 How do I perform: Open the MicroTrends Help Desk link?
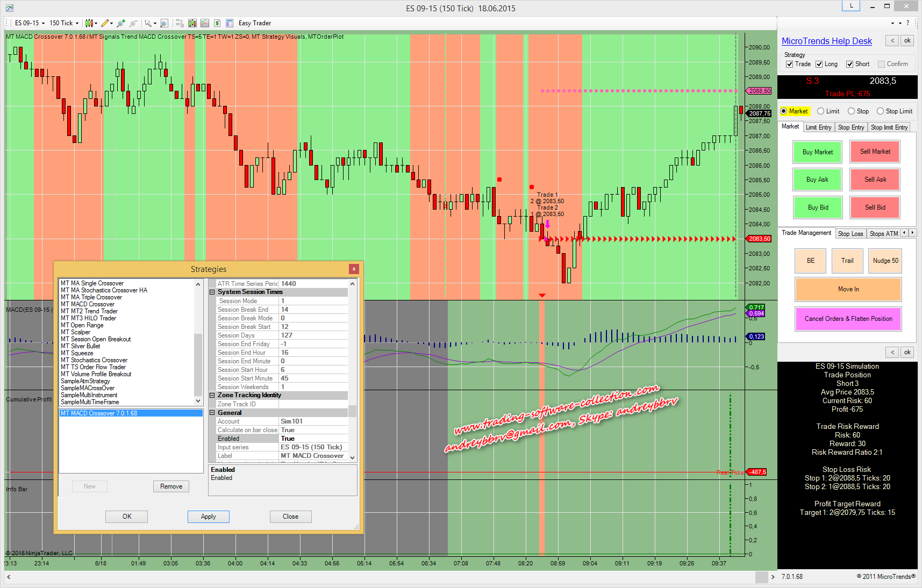826,41
